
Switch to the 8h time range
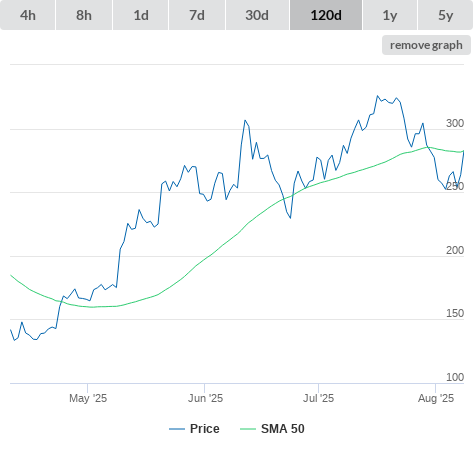pyautogui.click(x=84, y=15)
